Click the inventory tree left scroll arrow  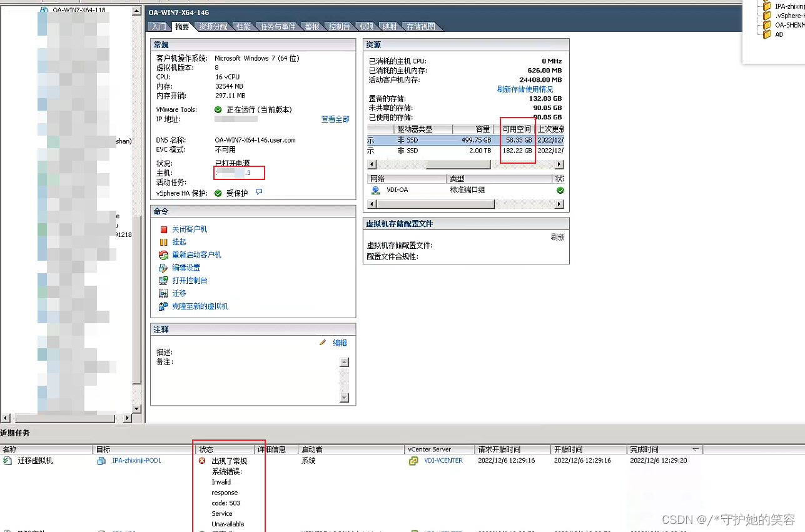click(6, 418)
